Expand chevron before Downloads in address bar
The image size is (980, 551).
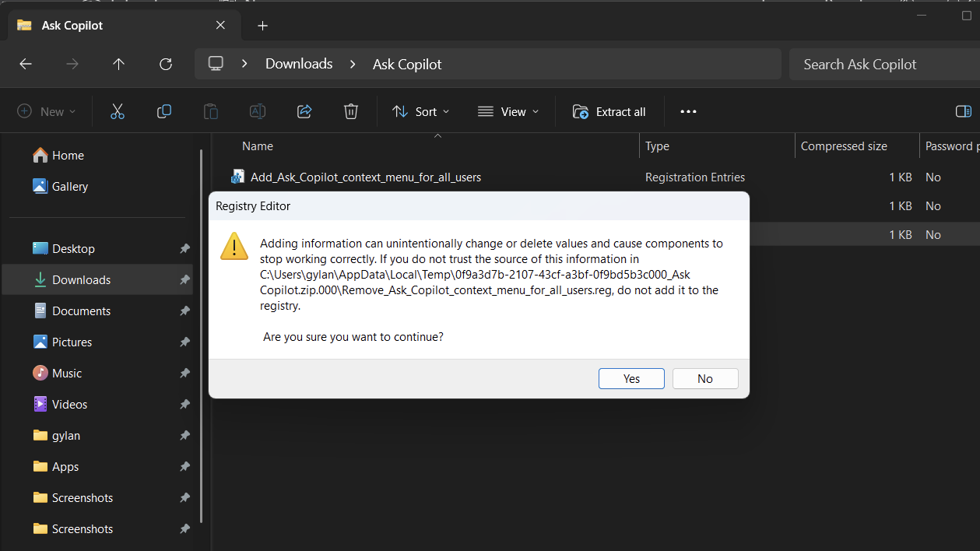click(244, 64)
